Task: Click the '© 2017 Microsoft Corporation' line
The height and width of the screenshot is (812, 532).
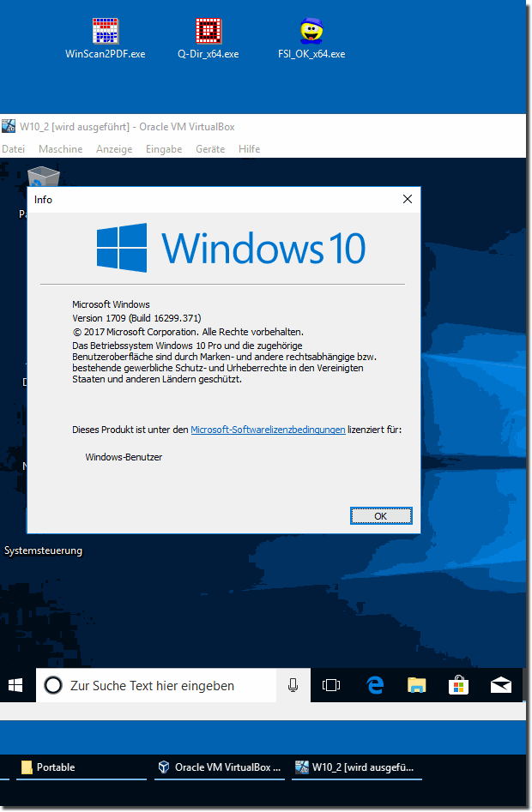Action: pos(188,332)
